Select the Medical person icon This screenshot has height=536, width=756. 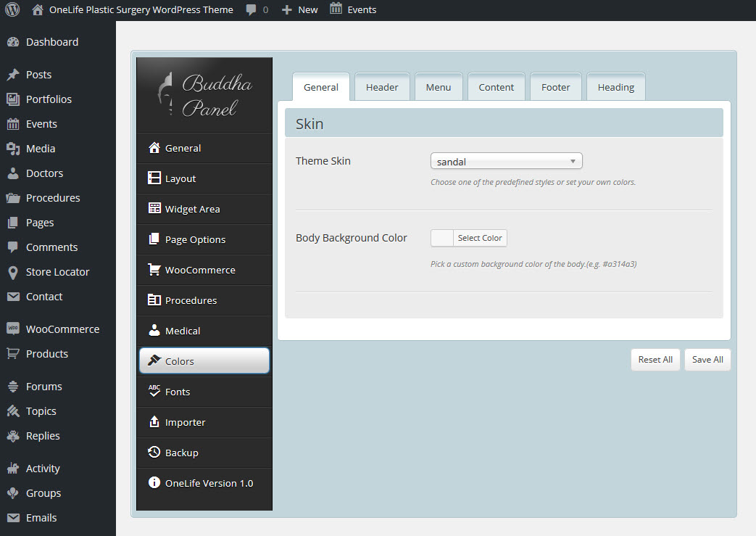tap(154, 331)
